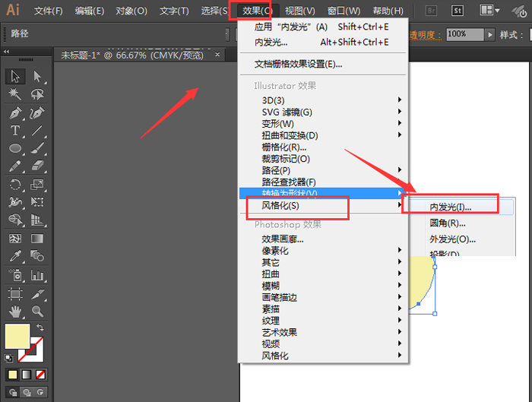Open the 编辑(E) menu
The image size is (532, 402).
click(90, 11)
